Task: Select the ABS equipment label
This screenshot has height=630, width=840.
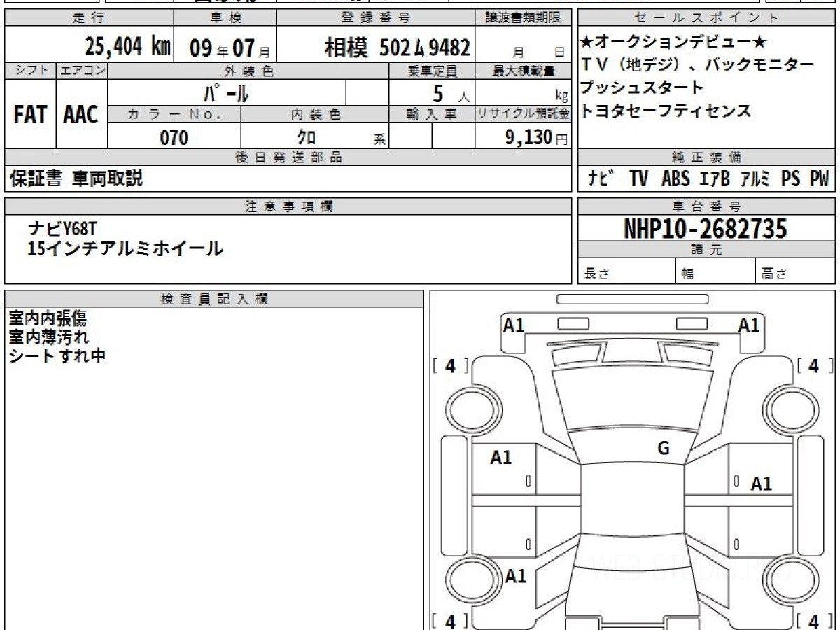Action: tap(675, 179)
